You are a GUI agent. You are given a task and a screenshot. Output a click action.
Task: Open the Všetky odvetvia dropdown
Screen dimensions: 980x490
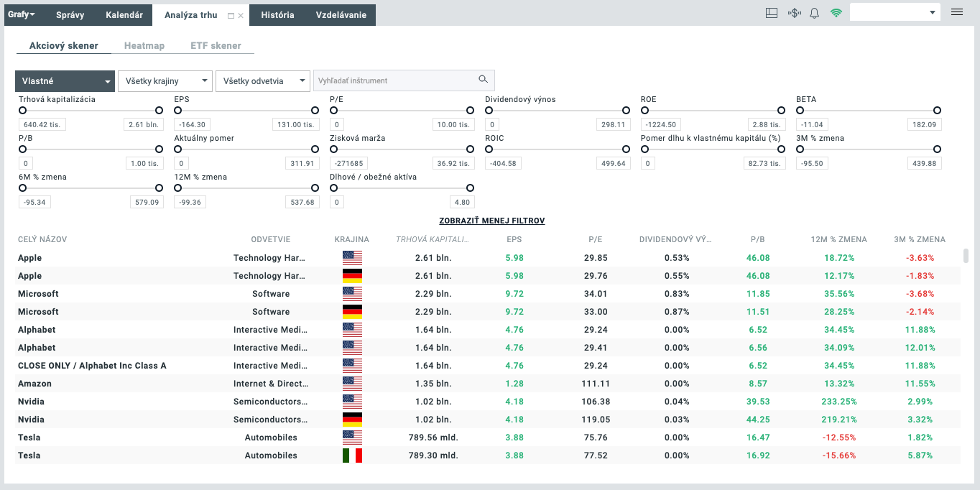(x=262, y=81)
